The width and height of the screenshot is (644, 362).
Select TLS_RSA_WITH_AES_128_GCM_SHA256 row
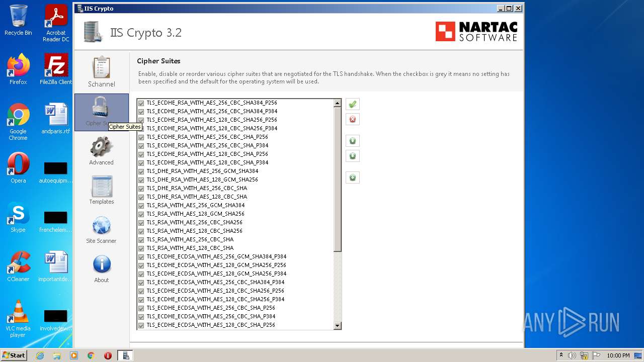235,214
